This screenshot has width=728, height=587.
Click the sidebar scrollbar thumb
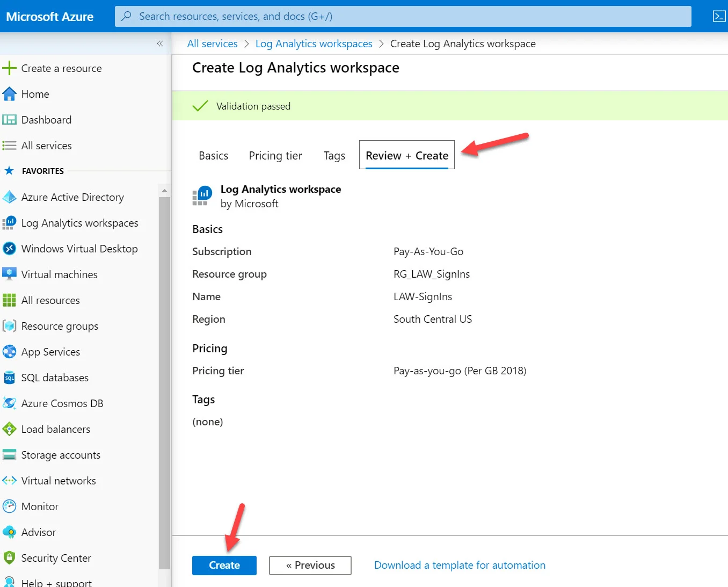click(x=164, y=382)
